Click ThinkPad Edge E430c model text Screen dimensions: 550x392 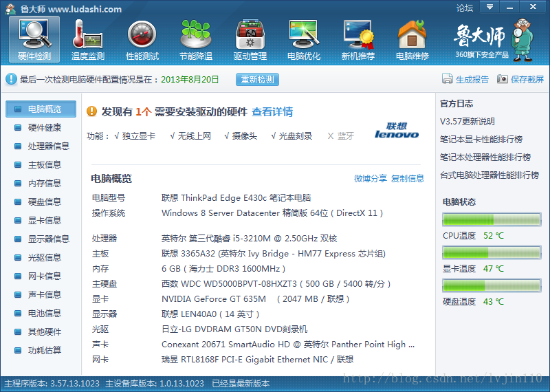click(236, 198)
